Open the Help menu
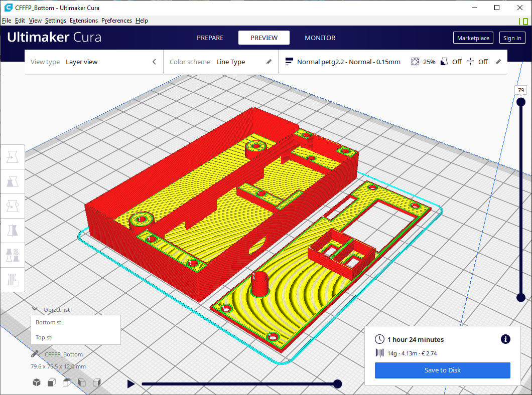This screenshot has height=395, width=532. coord(142,21)
